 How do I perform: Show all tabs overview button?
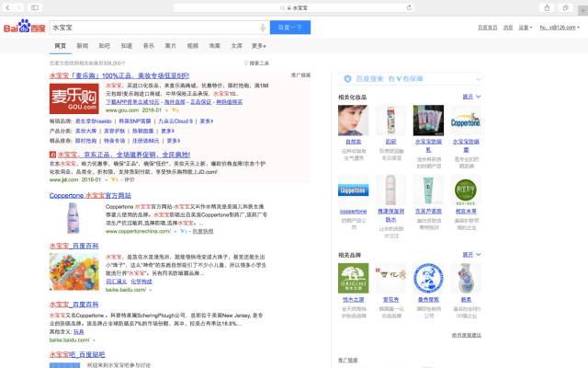[x=566, y=7]
